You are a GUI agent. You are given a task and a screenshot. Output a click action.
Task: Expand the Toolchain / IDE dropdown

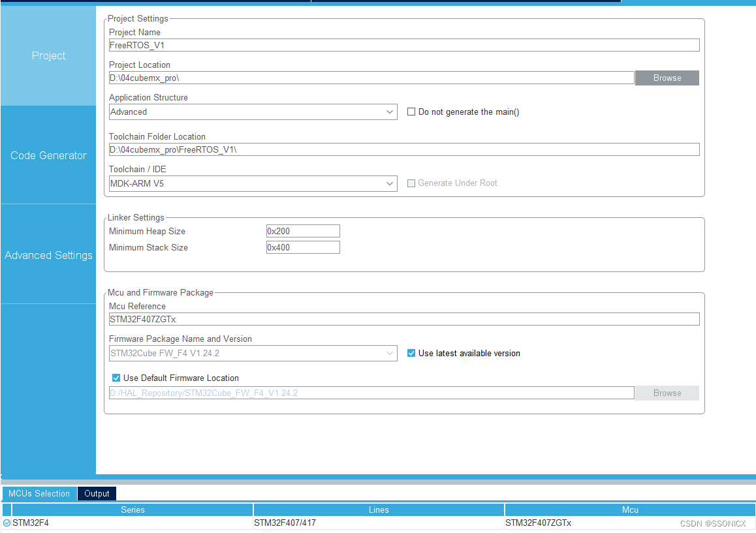[x=253, y=183]
